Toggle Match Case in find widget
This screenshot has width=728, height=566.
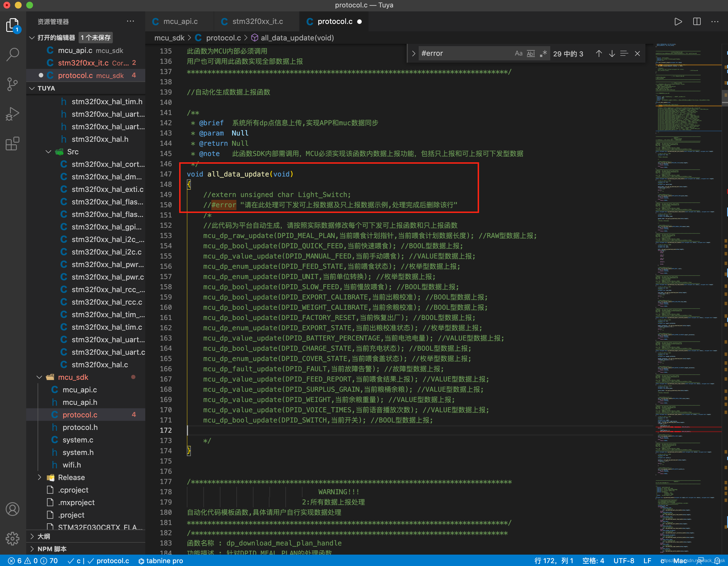(x=518, y=54)
